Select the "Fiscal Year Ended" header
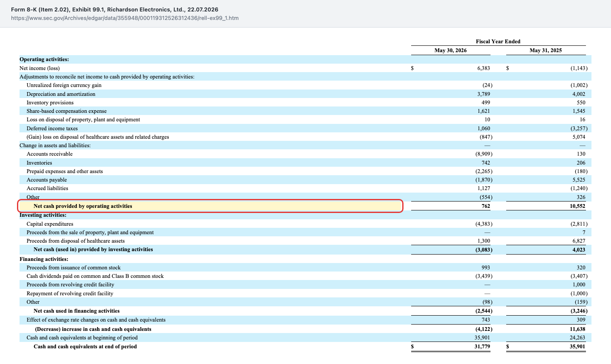 coord(498,41)
